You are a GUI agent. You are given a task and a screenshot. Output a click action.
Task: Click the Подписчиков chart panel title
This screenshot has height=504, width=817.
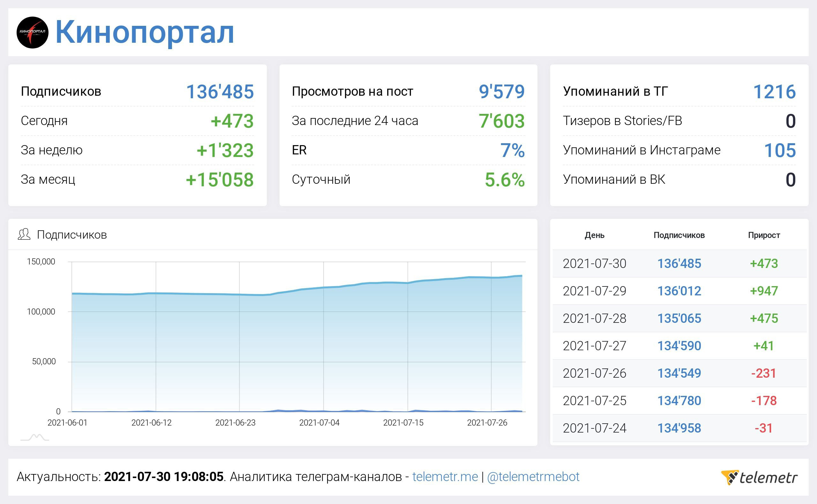tap(72, 235)
